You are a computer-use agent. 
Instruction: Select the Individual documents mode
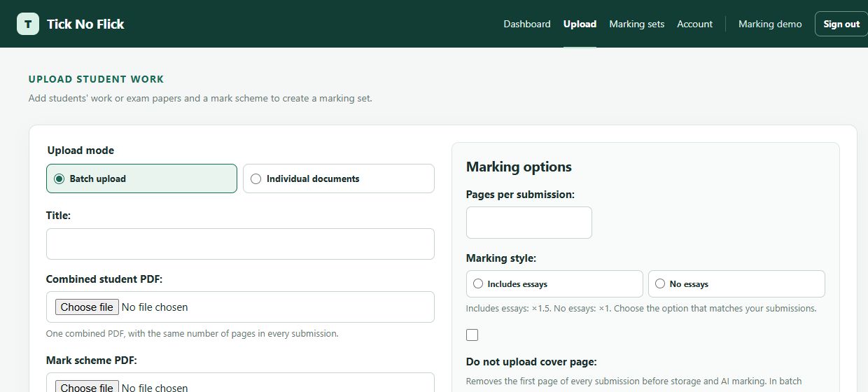coord(338,178)
